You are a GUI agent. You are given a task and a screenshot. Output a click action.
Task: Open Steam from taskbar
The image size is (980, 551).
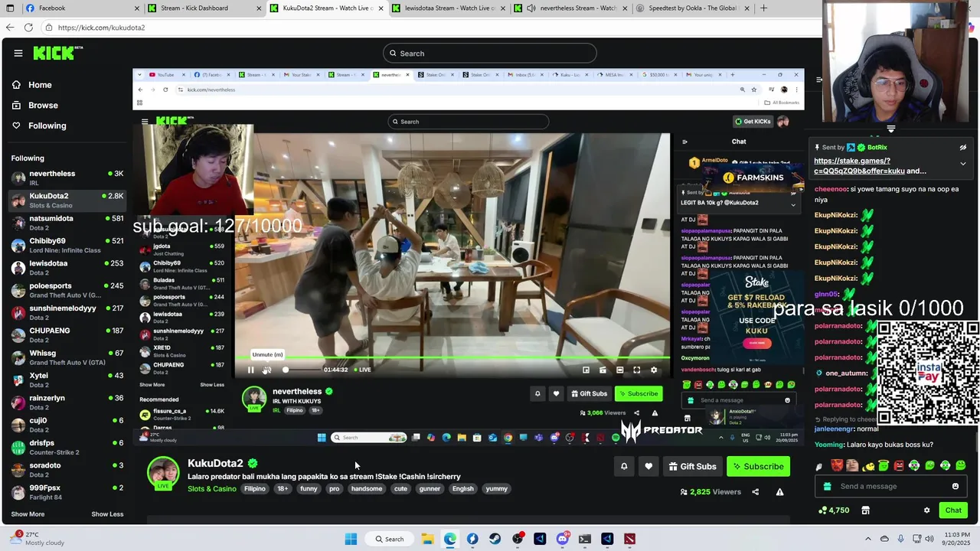click(x=495, y=539)
